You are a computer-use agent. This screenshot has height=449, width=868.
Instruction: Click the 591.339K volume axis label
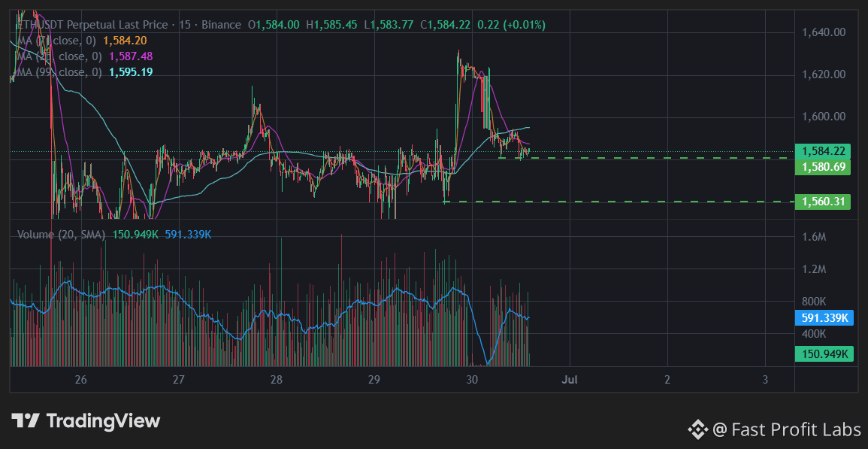click(x=824, y=318)
